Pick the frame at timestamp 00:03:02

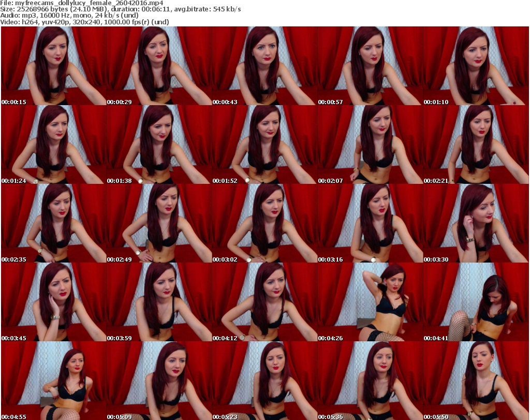[x=264, y=223]
